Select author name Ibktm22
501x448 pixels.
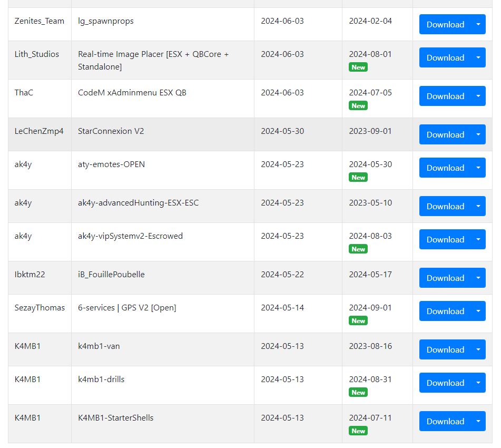[30, 275]
